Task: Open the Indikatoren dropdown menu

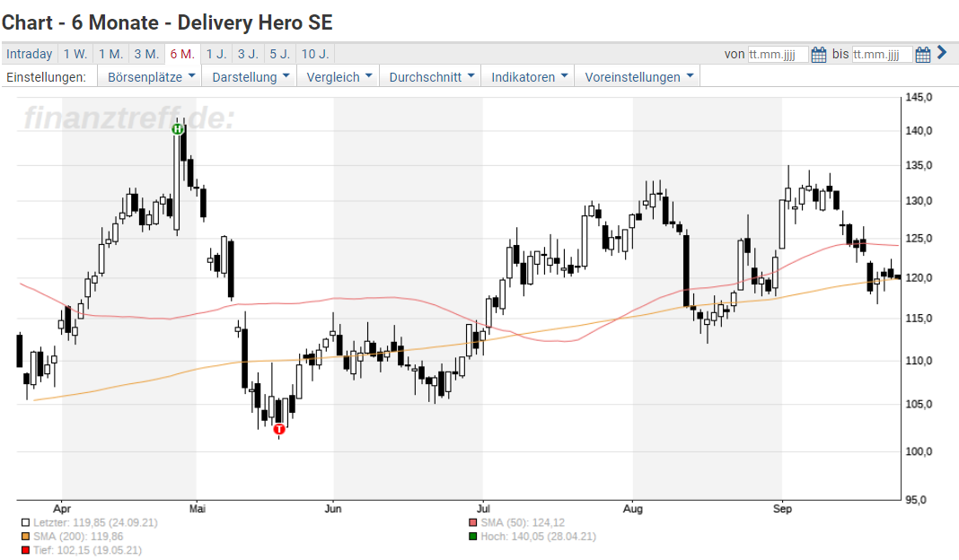Action: 529,77
